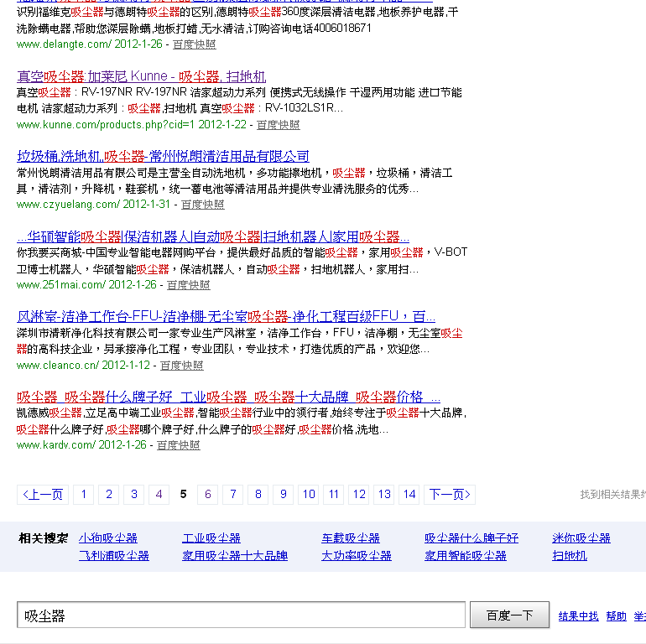646x644 pixels.
Task: View 百度快照 for www.251mai.com result
Action: [x=188, y=284]
